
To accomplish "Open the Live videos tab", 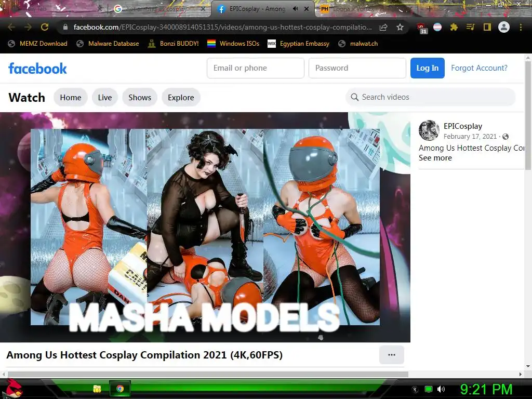I will pos(105,97).
